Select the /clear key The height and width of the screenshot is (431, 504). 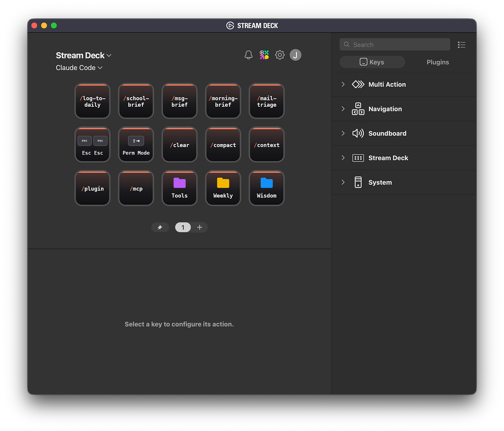180,145
